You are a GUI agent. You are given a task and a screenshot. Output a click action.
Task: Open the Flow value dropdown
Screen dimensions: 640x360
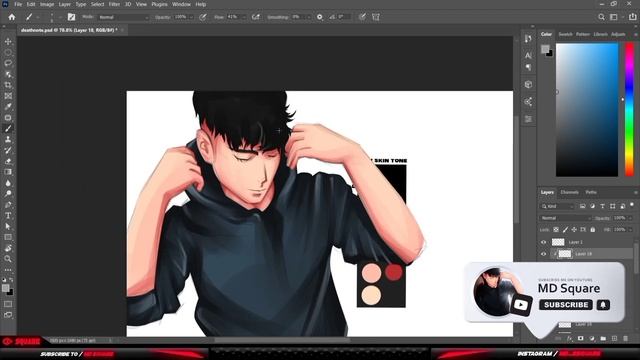click(244, 17)
